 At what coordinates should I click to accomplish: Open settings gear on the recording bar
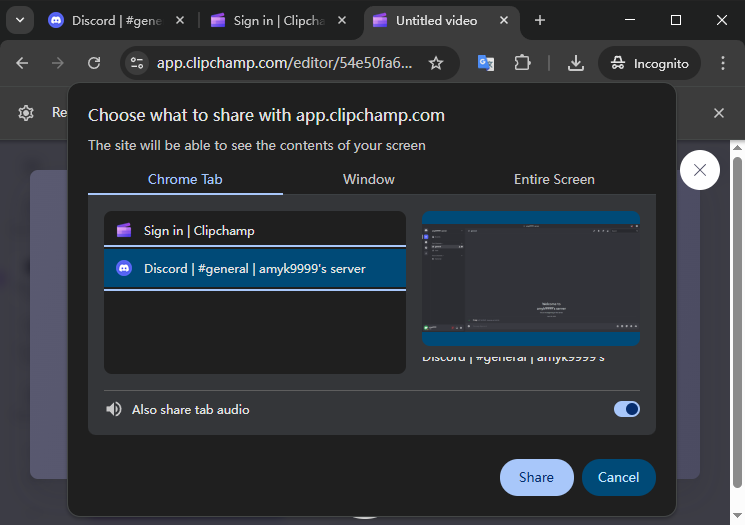[26, 113]
